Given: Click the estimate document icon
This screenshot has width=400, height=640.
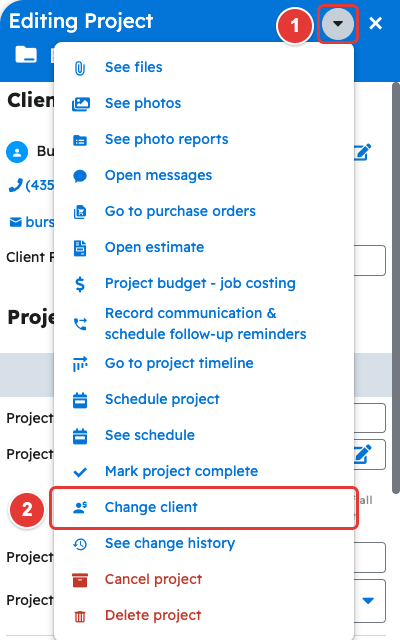Looking at the screenshot, I should 80,248.
